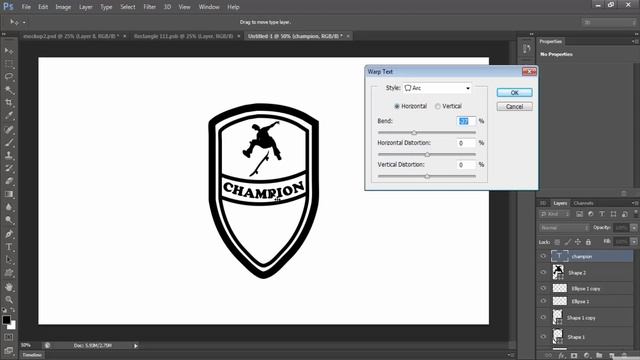Create new adjustment layer icon

pos(587,356)
